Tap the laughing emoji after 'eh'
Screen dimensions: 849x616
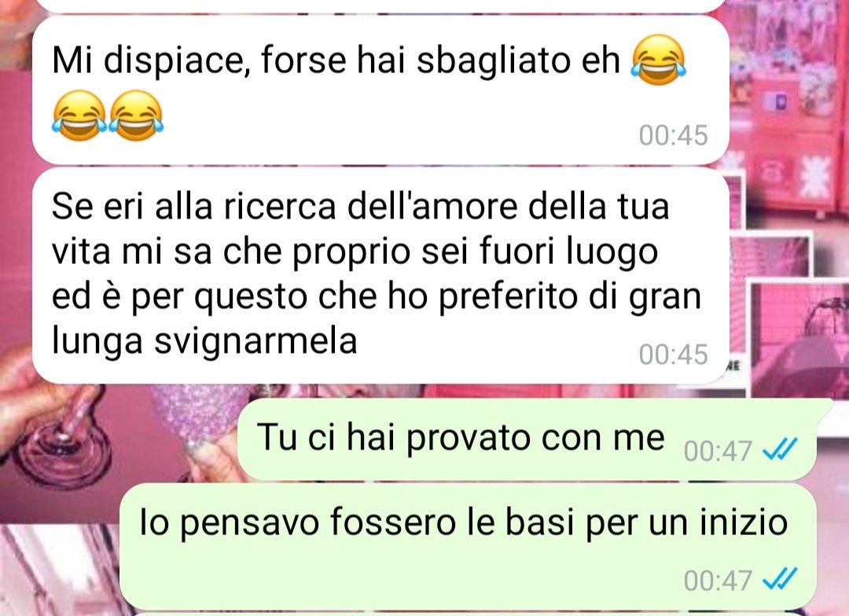(x=659, y=60)
